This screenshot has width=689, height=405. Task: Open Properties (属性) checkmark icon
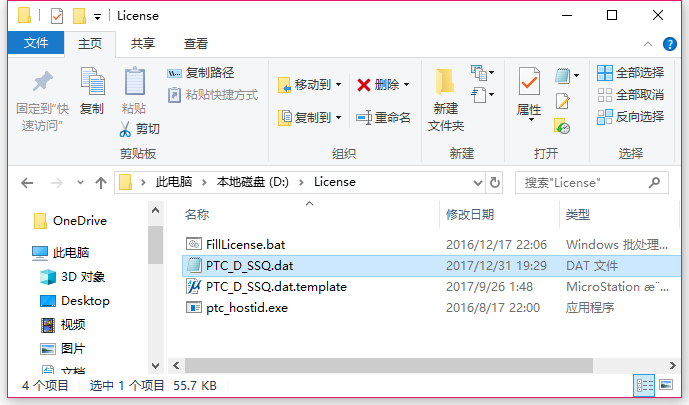529,82
